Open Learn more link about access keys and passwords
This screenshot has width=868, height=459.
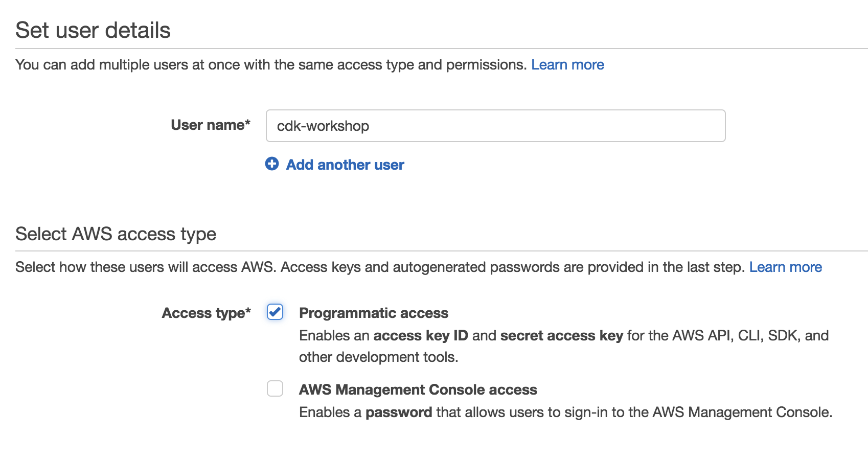786,267
